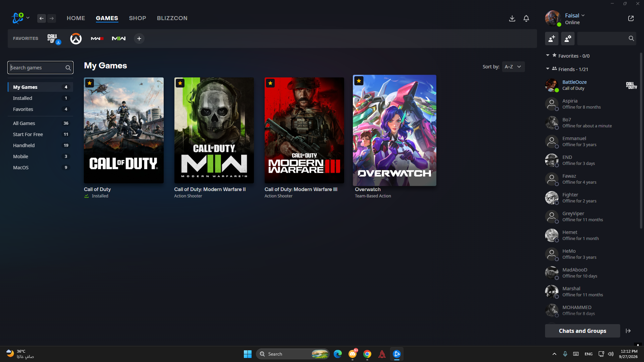This screenshot has height=362, width=644.
Task: Collapse the Favorites friends group
Action: tap(548, 55)
